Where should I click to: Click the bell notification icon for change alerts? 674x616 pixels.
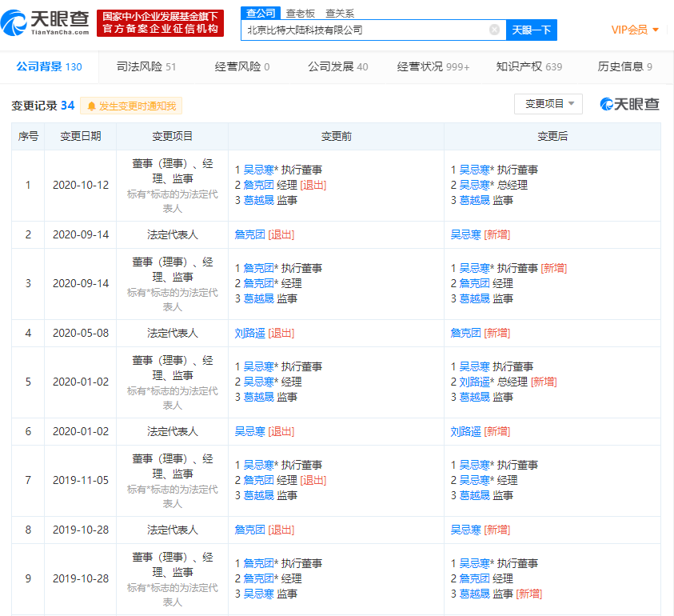90,105
